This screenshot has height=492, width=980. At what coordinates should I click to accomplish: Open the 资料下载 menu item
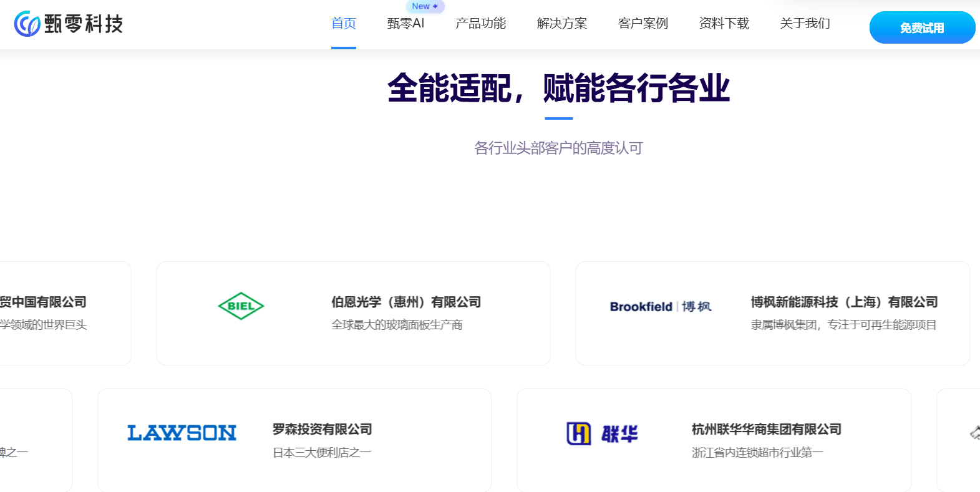pos(724,24)
